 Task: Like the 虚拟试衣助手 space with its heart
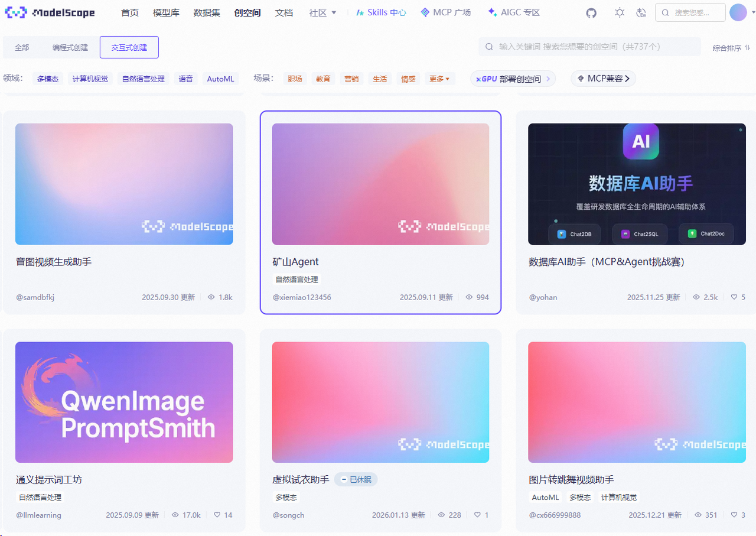(478, 515)
